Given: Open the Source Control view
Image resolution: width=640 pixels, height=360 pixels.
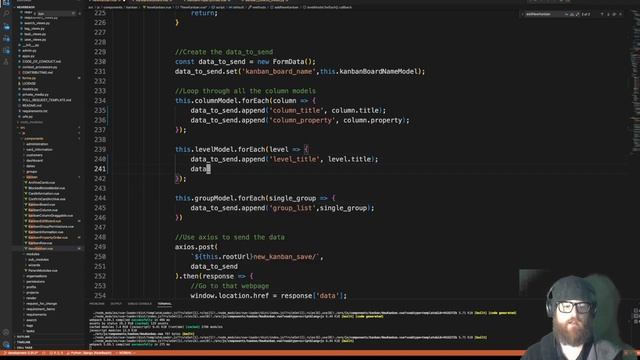Looking at the screenshot, I should [7, 27].
